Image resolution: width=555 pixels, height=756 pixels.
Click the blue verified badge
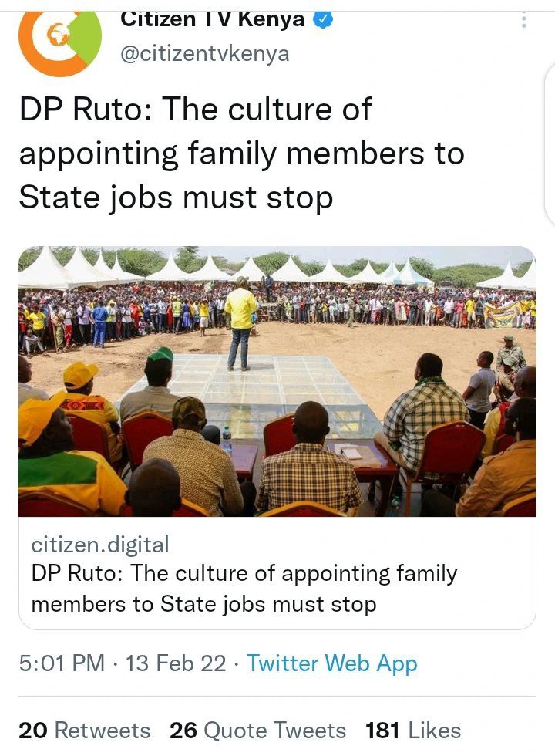tap(323, 20)
